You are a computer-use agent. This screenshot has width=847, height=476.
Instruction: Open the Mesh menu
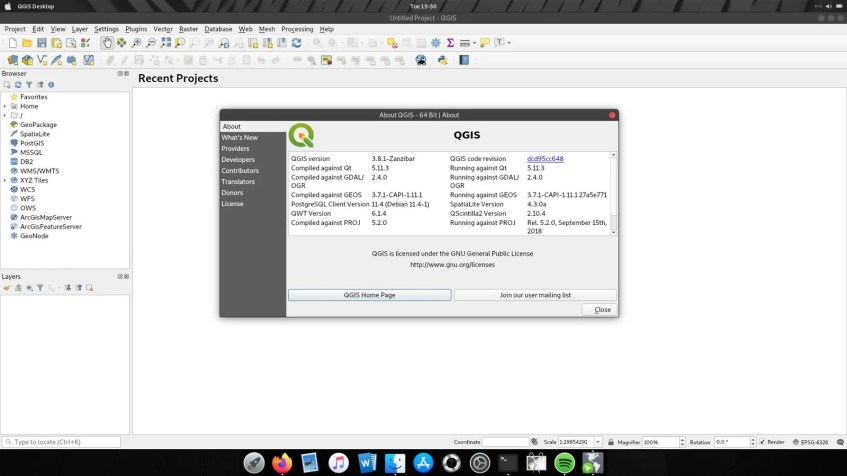(267, 29)
